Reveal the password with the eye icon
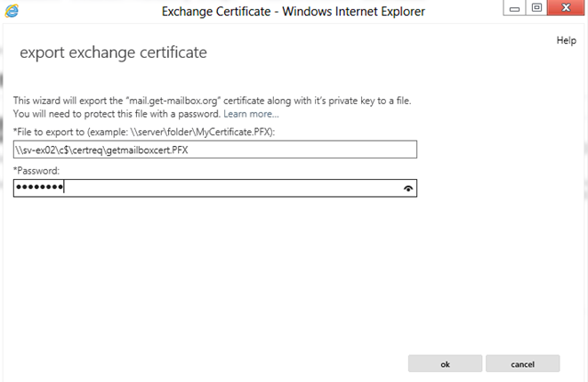This screenshot has height=382, width=588. tap(408, 189)
